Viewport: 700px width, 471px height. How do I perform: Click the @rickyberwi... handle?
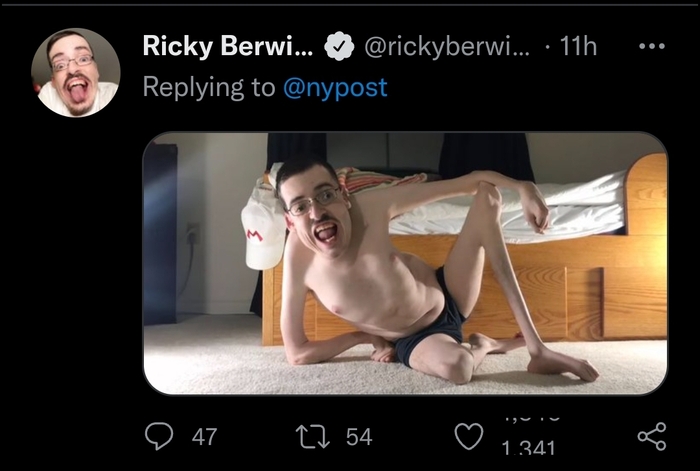pyautogui.click(x=438, y=46)
